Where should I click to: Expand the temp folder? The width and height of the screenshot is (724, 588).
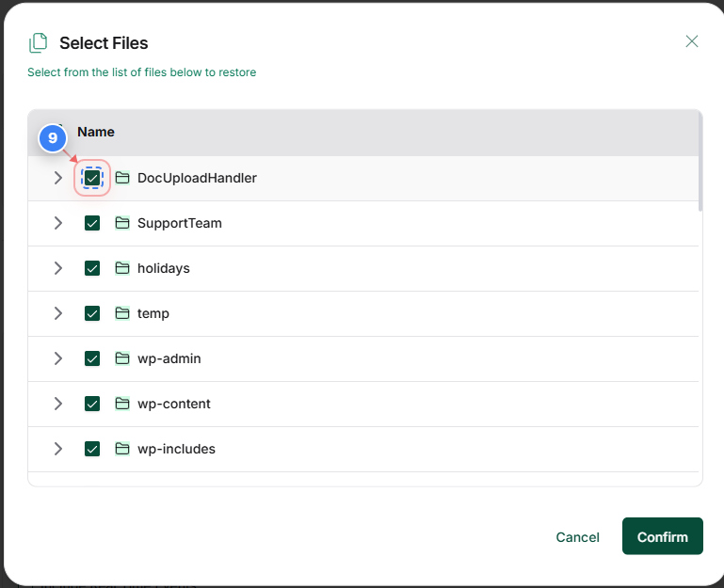(x=57, y=313)
